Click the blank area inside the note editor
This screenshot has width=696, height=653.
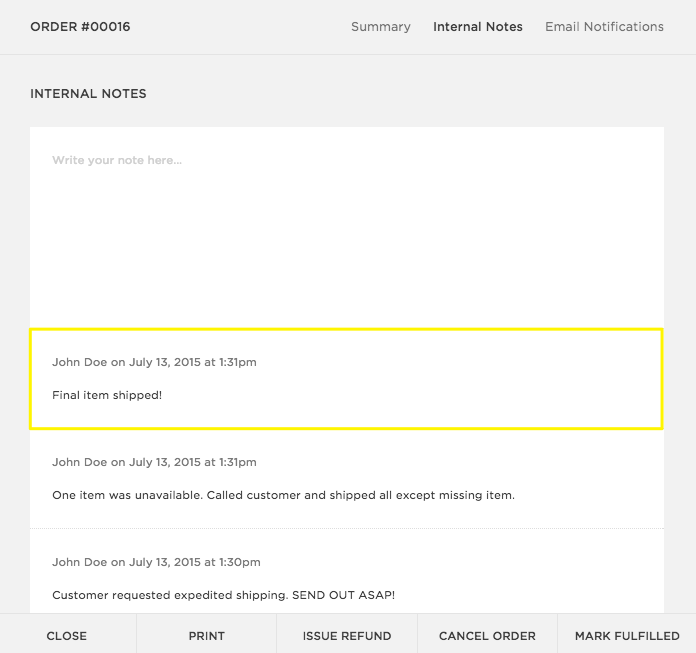(x=346, y=250)
